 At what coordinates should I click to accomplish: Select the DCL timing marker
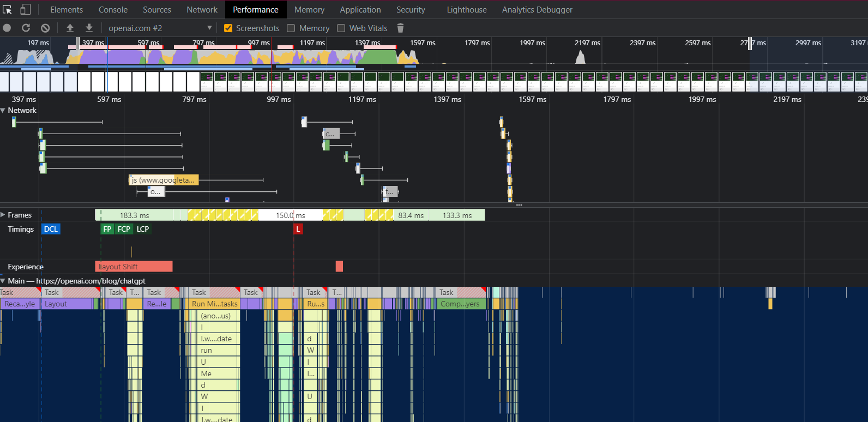click(x=51, y=229)
